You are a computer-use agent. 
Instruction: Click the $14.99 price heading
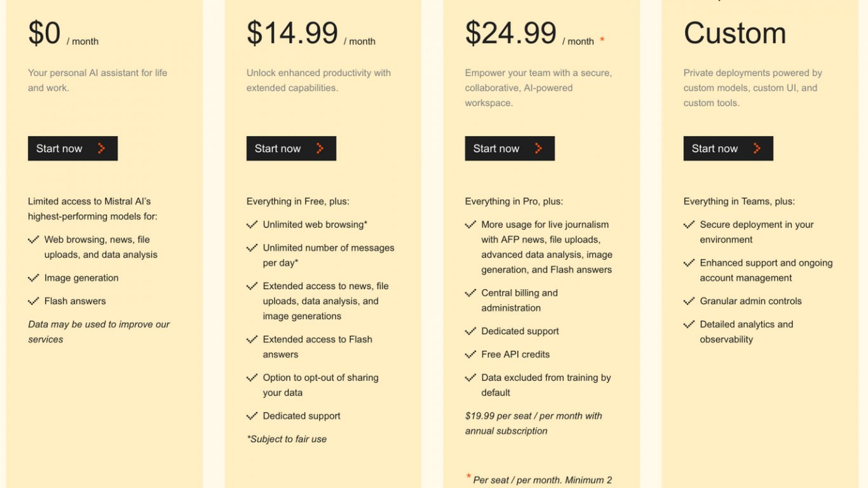(x=292, y=33)
